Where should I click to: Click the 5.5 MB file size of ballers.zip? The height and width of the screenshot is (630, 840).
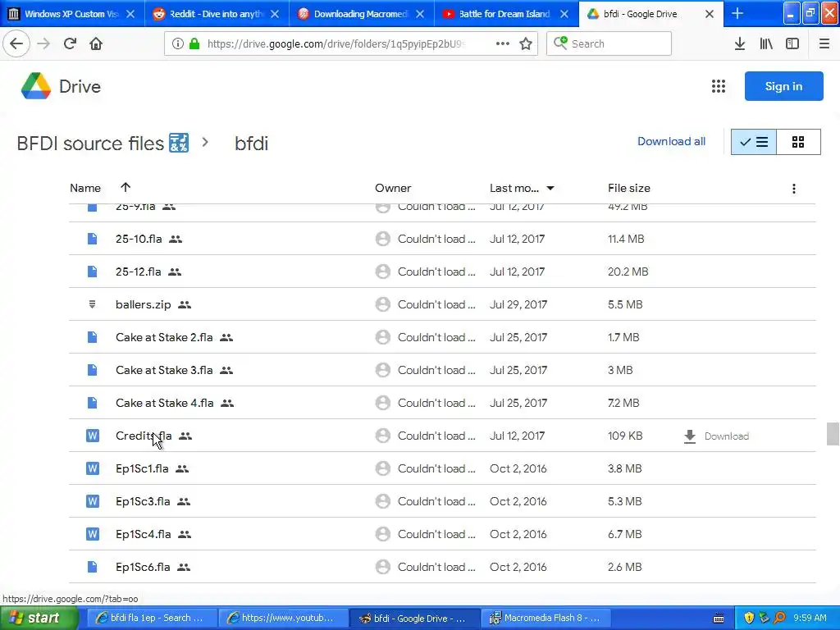point(625,304)
